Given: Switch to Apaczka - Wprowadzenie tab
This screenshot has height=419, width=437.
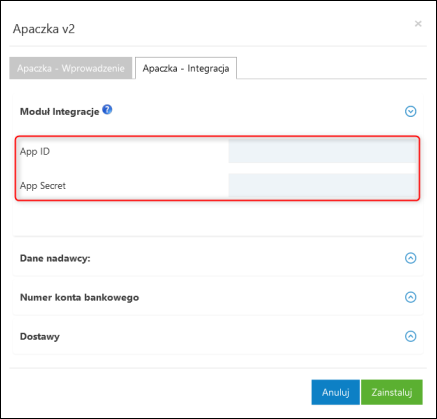Looking at the screenshot, I should [71, 68].
